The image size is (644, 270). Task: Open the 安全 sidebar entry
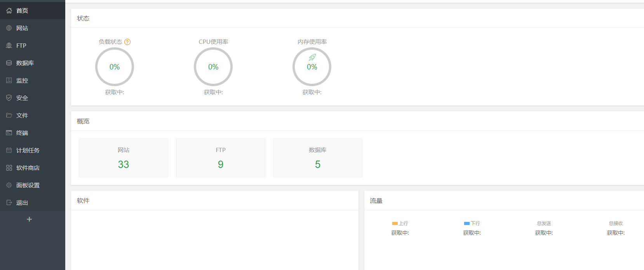click(x=33, y=98)
